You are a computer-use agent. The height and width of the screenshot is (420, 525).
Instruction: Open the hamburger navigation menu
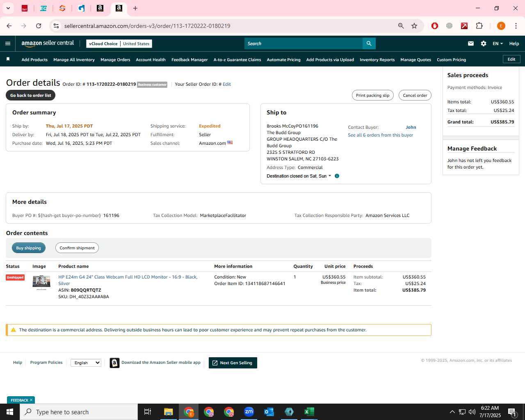8,43
